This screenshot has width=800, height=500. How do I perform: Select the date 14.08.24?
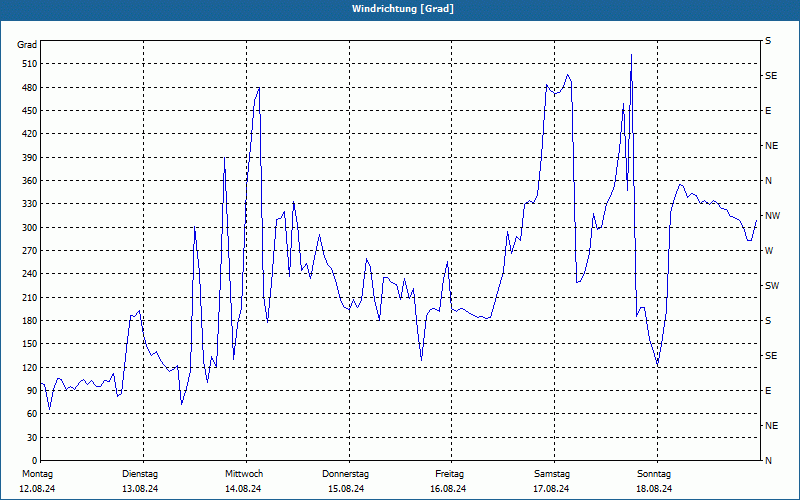click(x=243, y=489)
